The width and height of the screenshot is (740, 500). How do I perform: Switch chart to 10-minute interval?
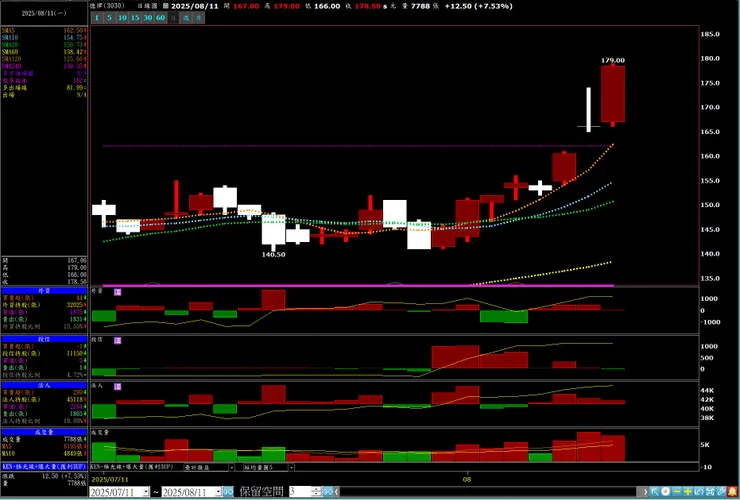pos(122,18)
